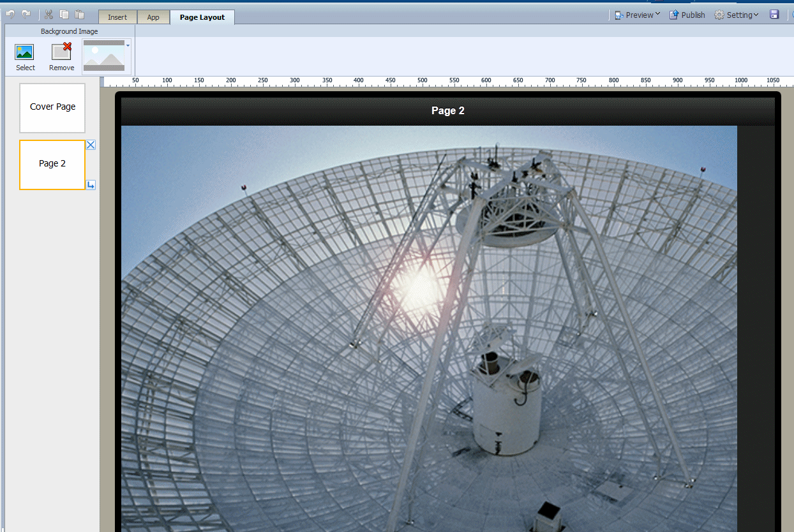Delete Page 2 using its X icon
This screenshot has height=532, width=794.
point(91,145)
